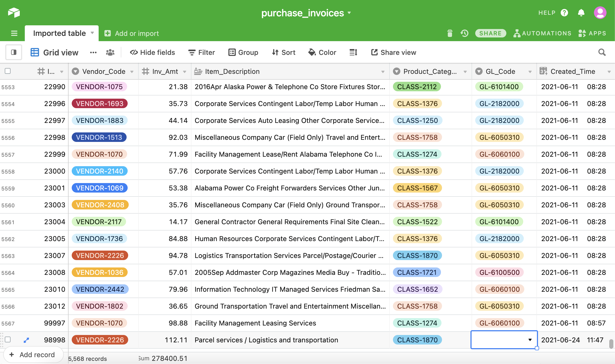The image size is (615, 364).
Task: Click the Filter icon to filter records
Action: 201,52
